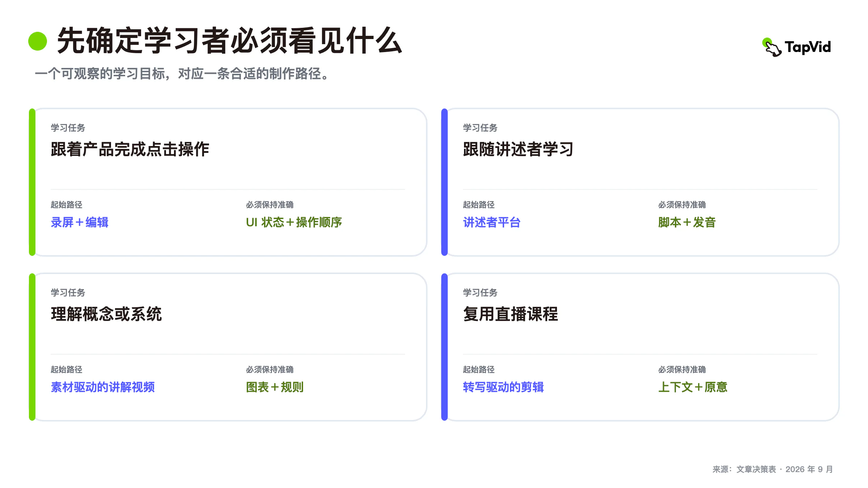Click the green text 图表＋规则

coord(275,387)
